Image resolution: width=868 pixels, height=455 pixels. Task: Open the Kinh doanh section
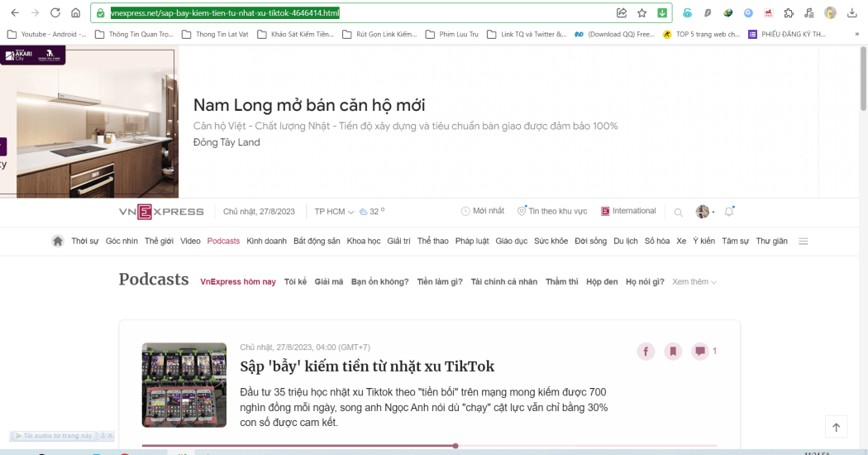tap(266, 241)
